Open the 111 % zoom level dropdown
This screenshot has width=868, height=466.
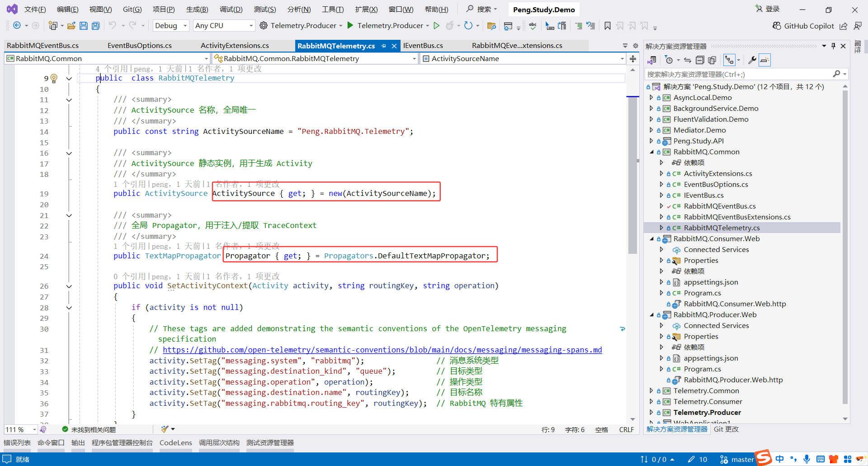(21, 429)
